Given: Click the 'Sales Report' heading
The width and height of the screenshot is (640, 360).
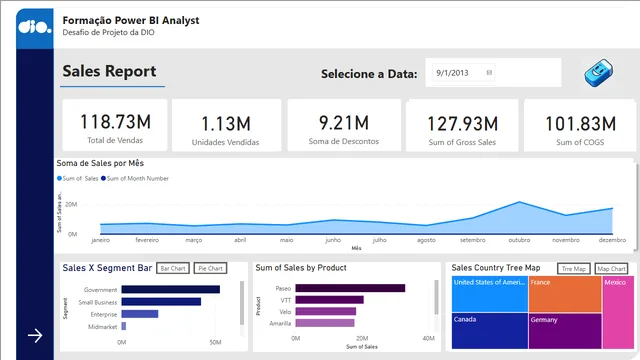Looking at the screenshot, I should coord(109,71).
